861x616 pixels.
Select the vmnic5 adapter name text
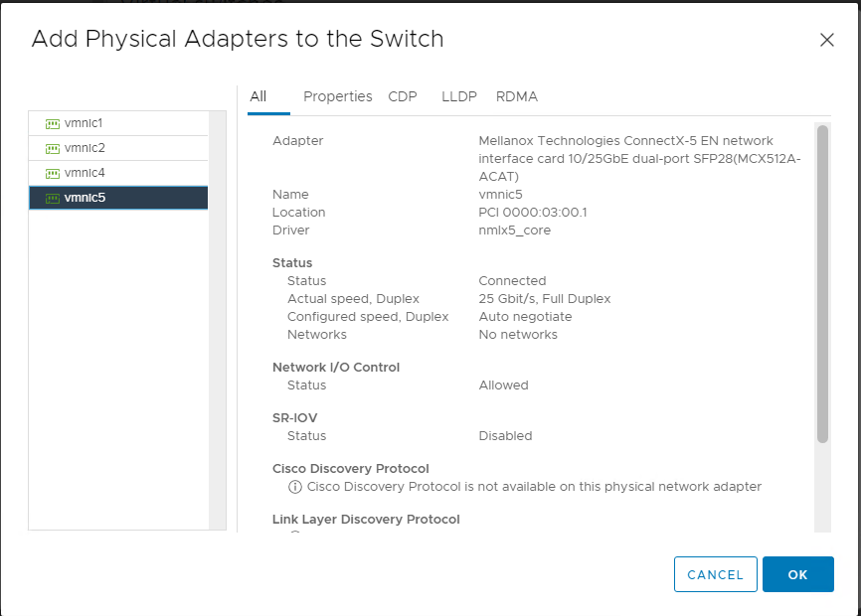coord(85,198)
